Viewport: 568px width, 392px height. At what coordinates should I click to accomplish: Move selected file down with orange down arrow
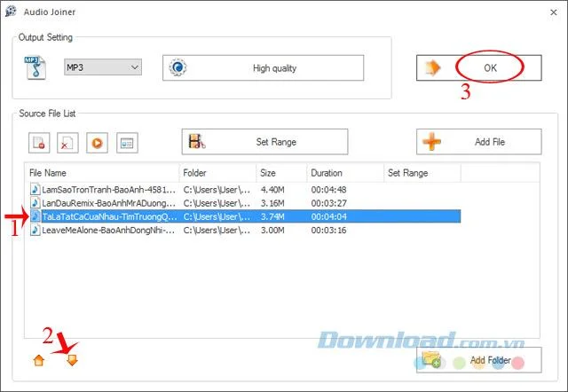coord(72,360)
